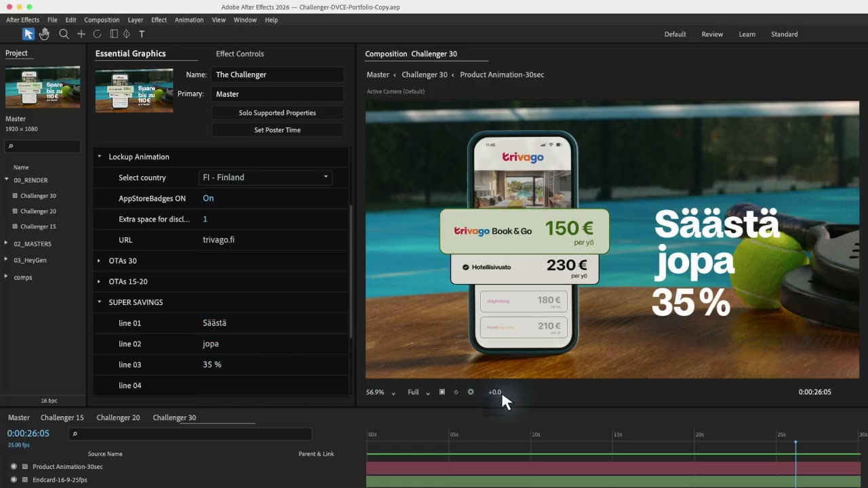Screen dimensions: 868x488
Task: Select the Pen tool
Action: [x=126, y=34]
